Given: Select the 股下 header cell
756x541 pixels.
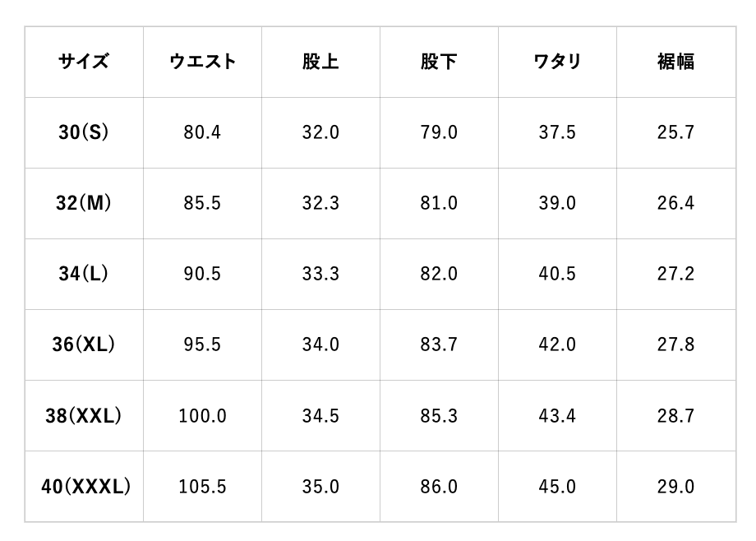Looking at the screenshot, I should [x=439, y=62].
